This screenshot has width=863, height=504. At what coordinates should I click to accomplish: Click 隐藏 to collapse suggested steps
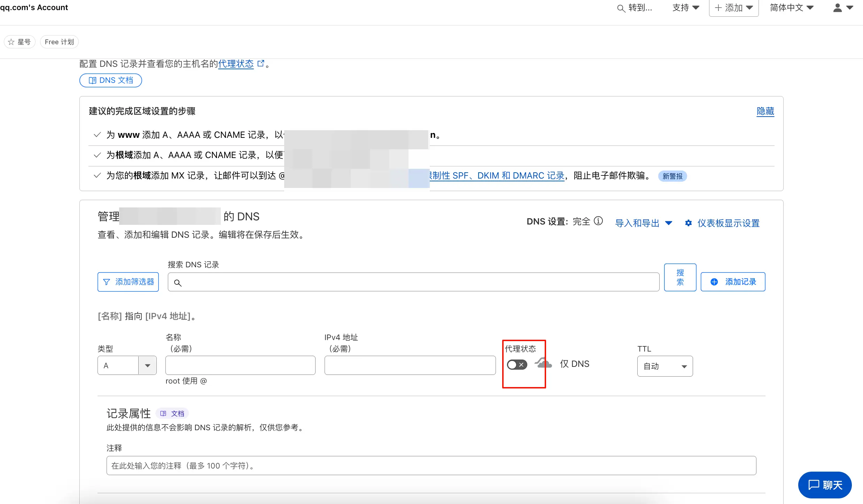point(765,111)
